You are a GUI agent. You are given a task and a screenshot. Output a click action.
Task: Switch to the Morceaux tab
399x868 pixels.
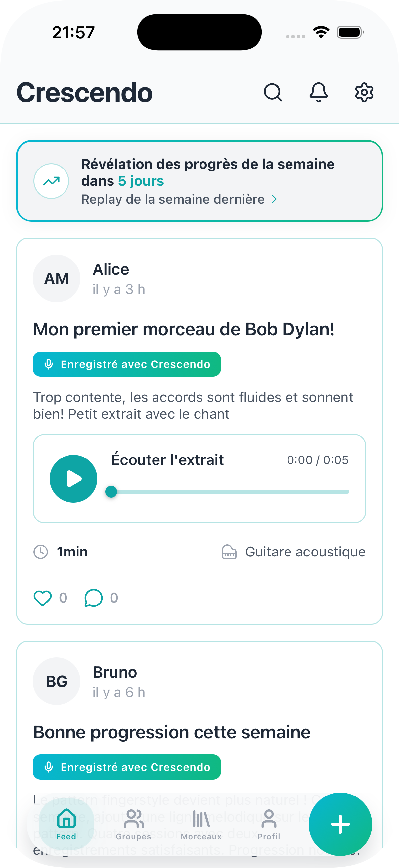pos(201,825)
